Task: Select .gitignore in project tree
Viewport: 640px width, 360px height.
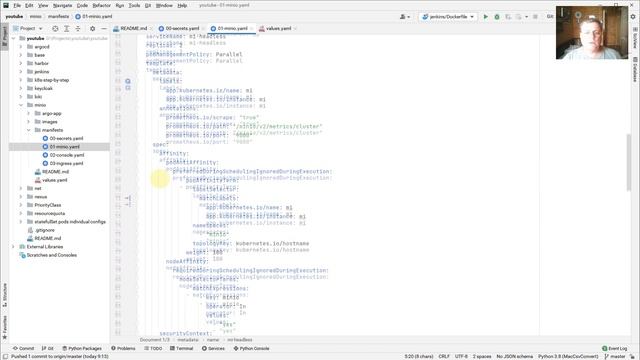Action: coord(44,230)
